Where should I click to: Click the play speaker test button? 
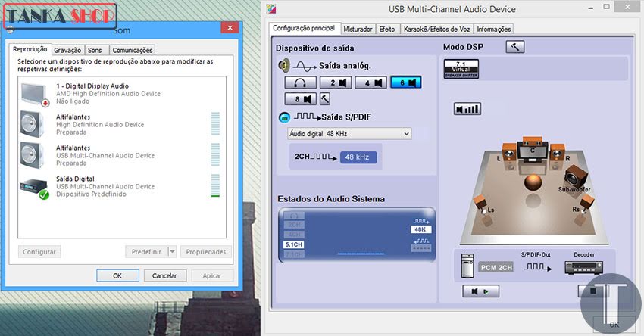[x=481, y=291]
